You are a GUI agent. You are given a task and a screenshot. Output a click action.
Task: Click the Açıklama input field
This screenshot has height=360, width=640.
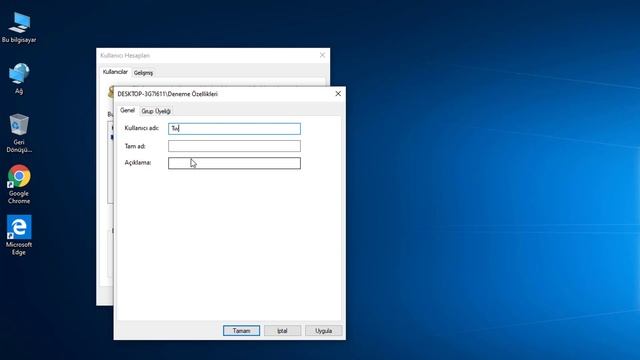234,163
